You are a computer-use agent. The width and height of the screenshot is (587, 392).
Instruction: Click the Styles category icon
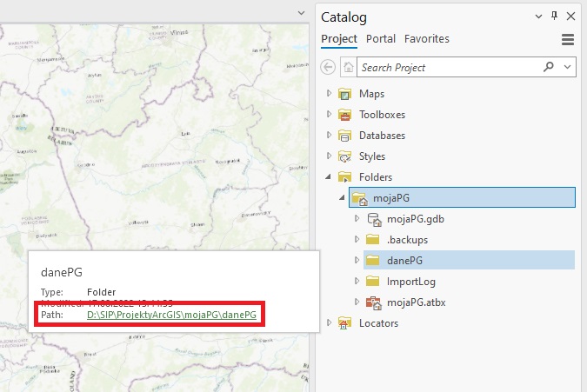[346, 156]
